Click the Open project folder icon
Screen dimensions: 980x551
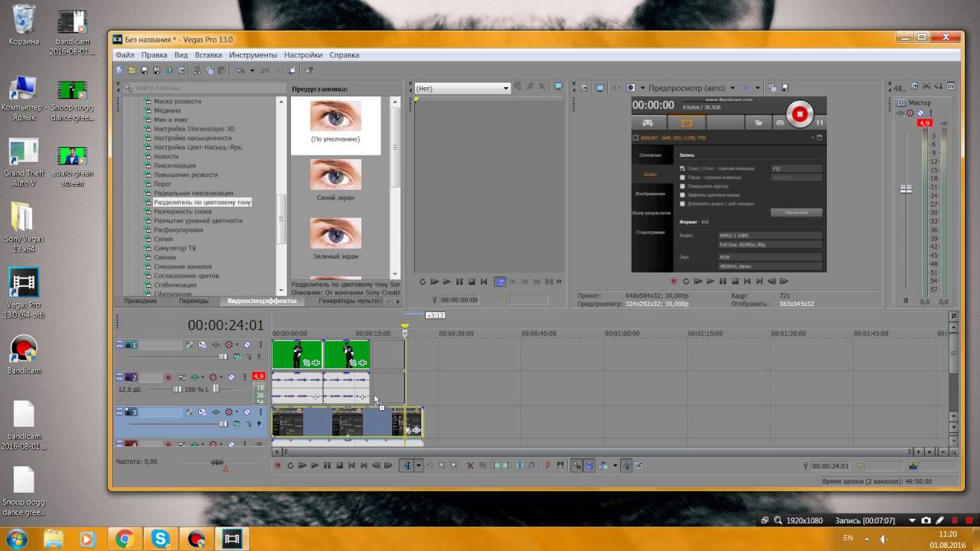point(132,70)
